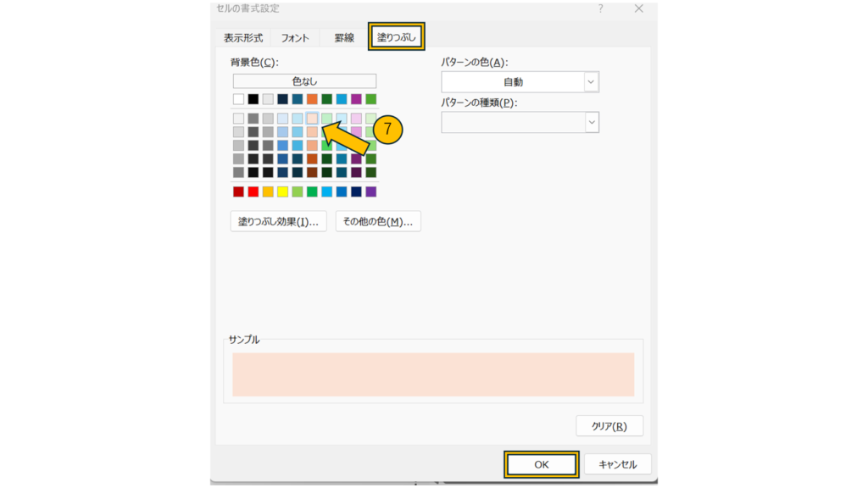Click the サンプル preview area
This screenshot has height=488, width=868.
click(433, 374)
